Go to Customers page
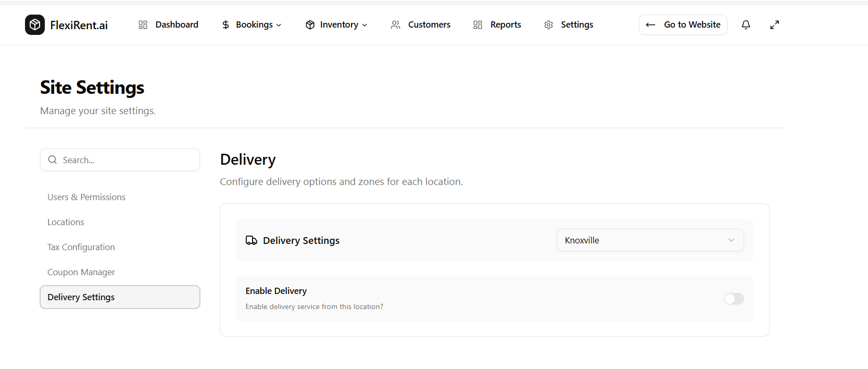 [421, 24]
